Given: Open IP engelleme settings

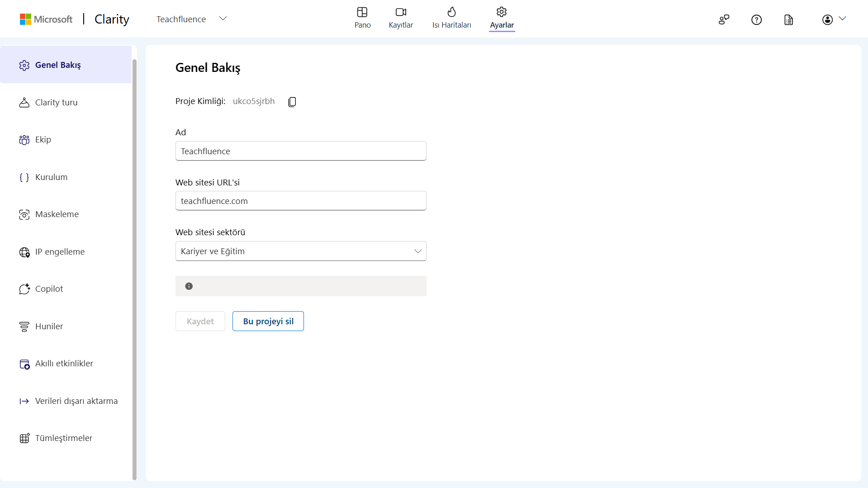Looking at the screenshot, I should pyautogui.click(x=60, y=252).
